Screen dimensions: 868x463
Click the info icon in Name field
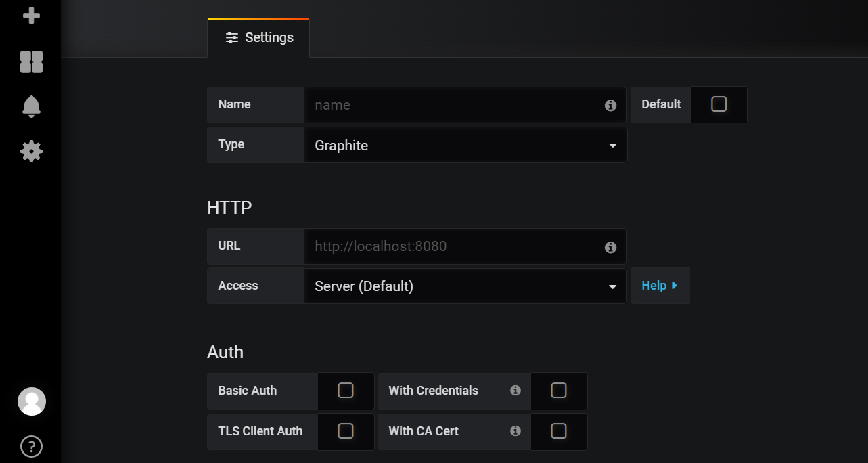pos(610,106)
